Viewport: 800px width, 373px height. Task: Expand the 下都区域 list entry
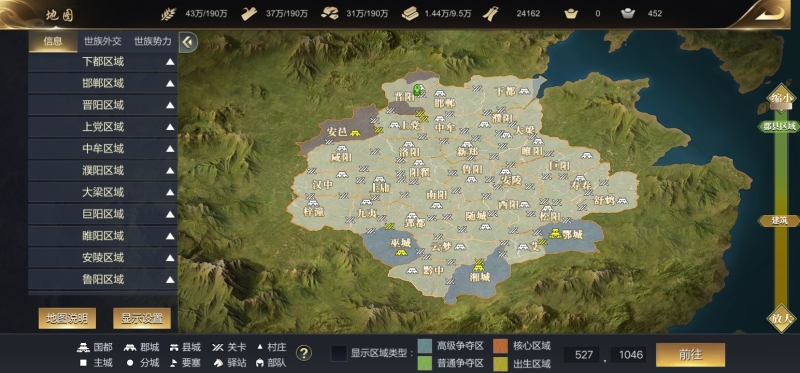click(103, 62)
